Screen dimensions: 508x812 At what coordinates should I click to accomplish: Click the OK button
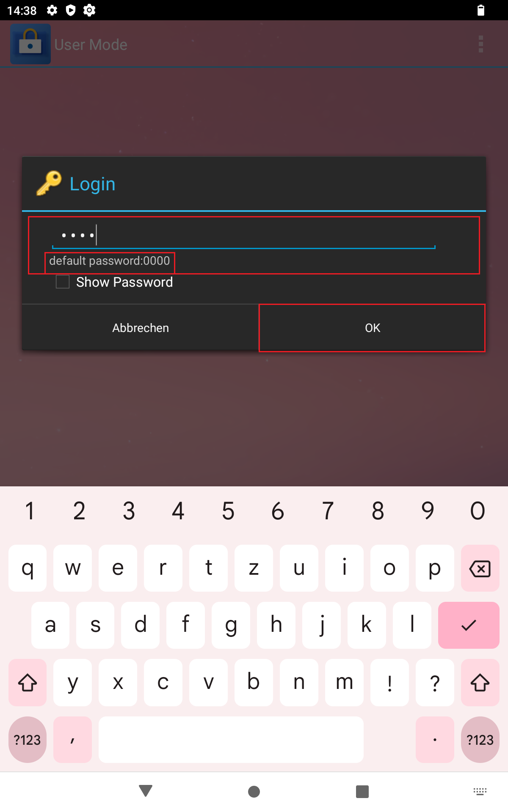click(373, 328)
